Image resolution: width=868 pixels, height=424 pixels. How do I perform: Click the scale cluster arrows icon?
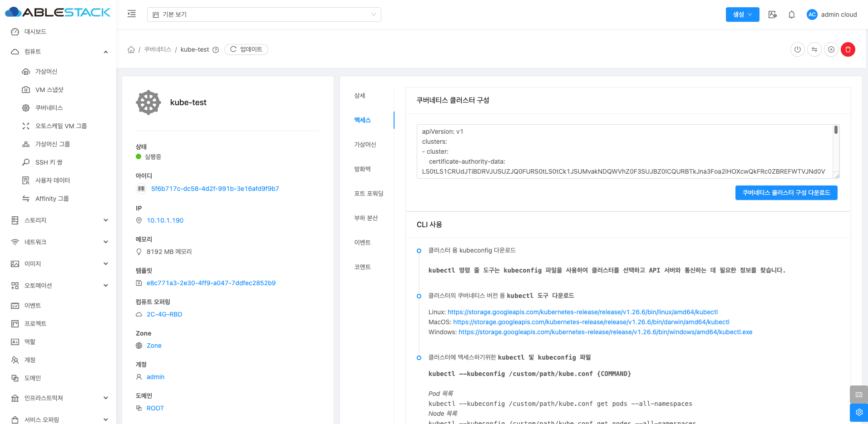tap(814, 49)
